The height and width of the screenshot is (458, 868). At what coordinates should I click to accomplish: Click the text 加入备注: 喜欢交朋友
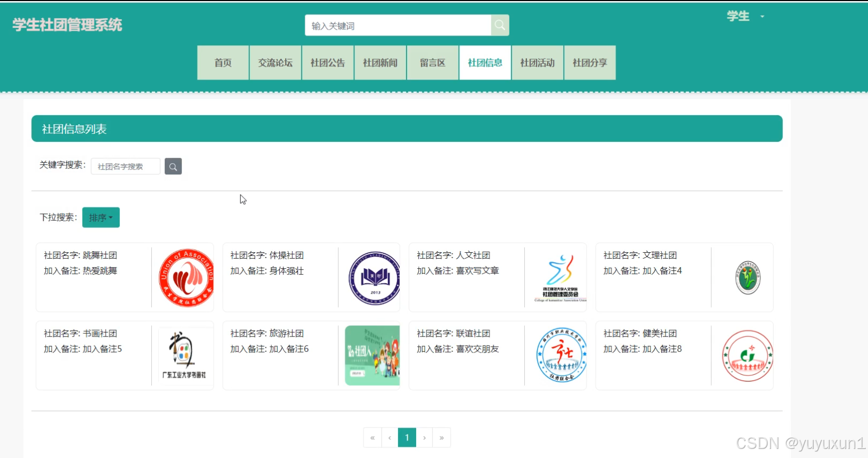pyautogui.click(x=458, y=349)
